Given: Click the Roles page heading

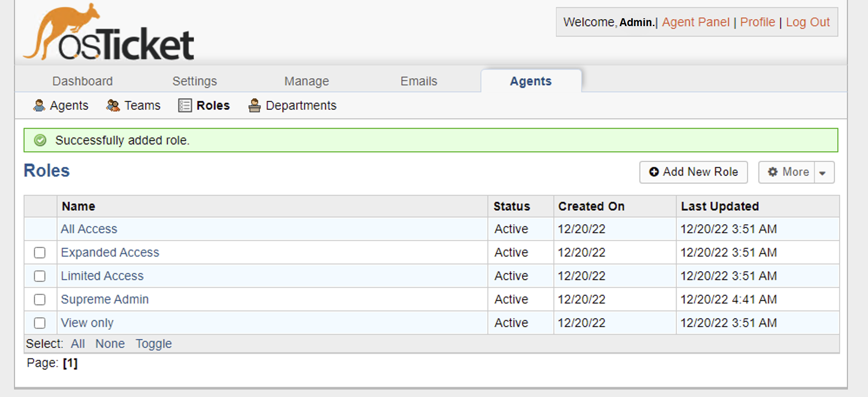Looking at the screenshot, I should [46, 170].
